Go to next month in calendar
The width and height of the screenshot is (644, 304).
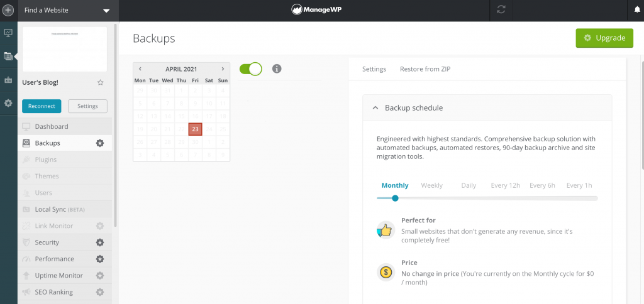click(x=223, y=68)
